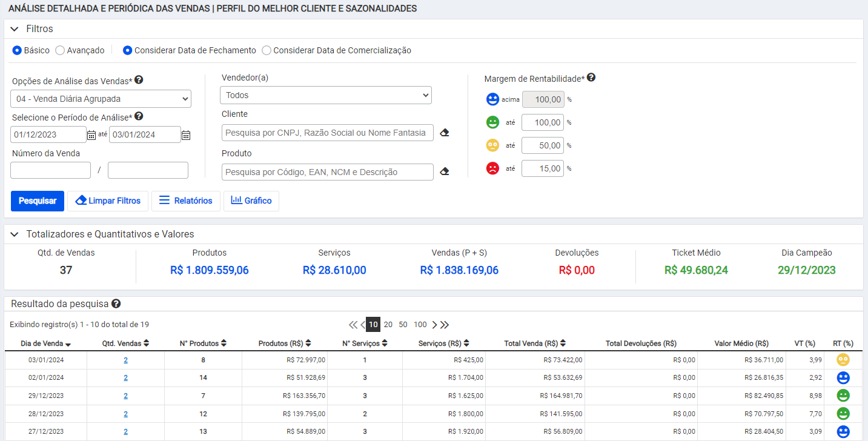This screenshot has height=441, width=868.
Task: Click help icon beside Opções de Análise das Vendas
Action: pos(139,80)
